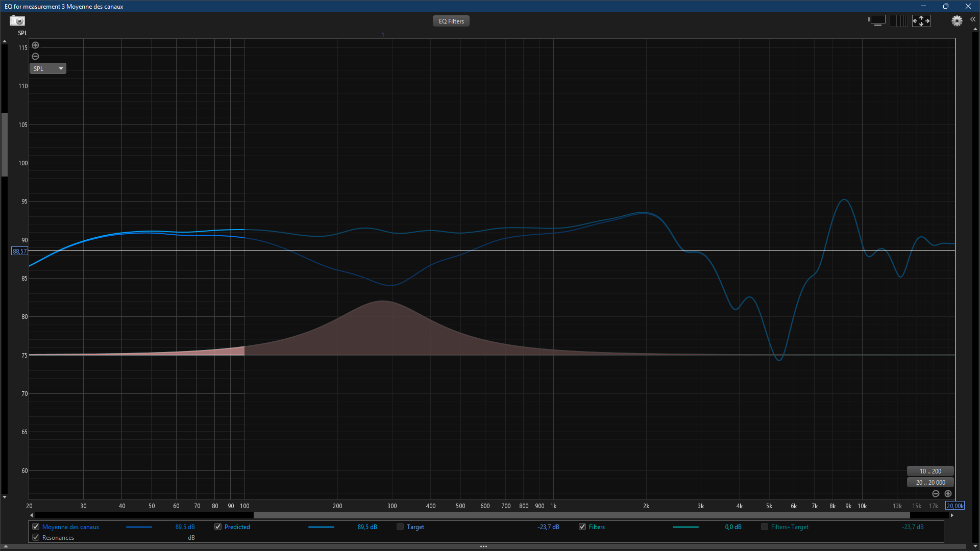Toggle the Filters trace checkbox
The width and height of the screenshot is (980, 551).
coord(582,527)
